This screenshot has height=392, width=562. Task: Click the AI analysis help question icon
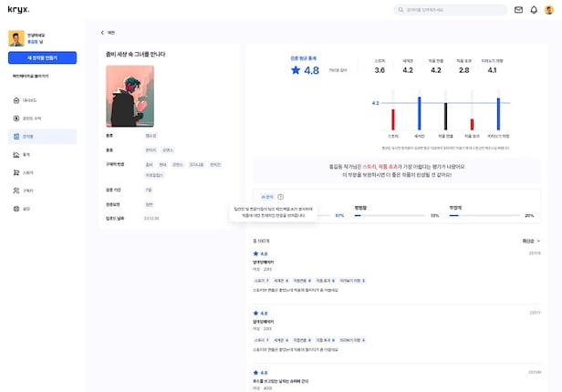coord(280,196)
